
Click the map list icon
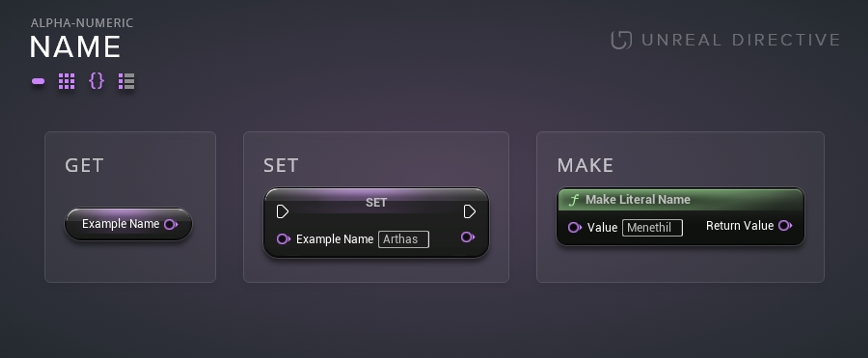tap(126, 81)
